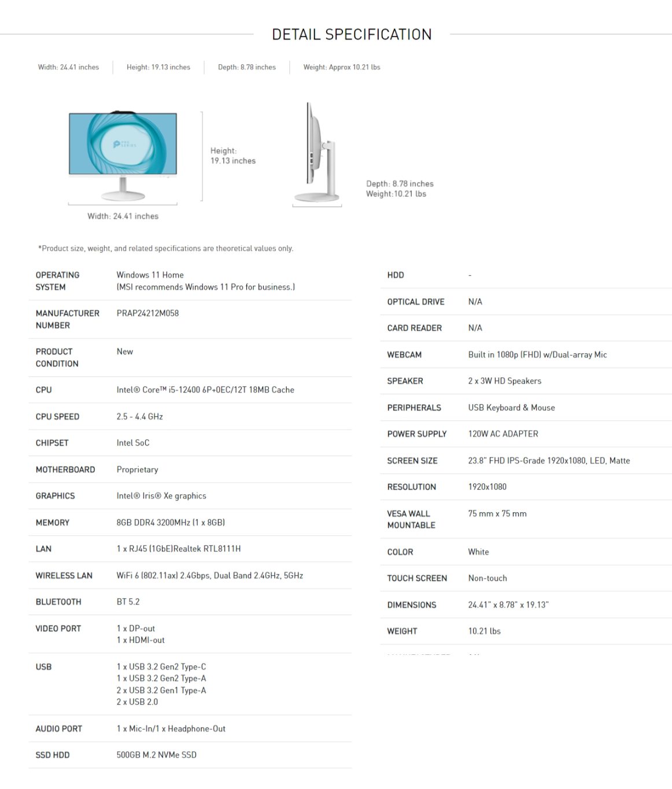The height and width of the screenshot is (789, 672).
Task: Click the USB 3.2 Gen2 Type-C line
Action: [161, 667]
